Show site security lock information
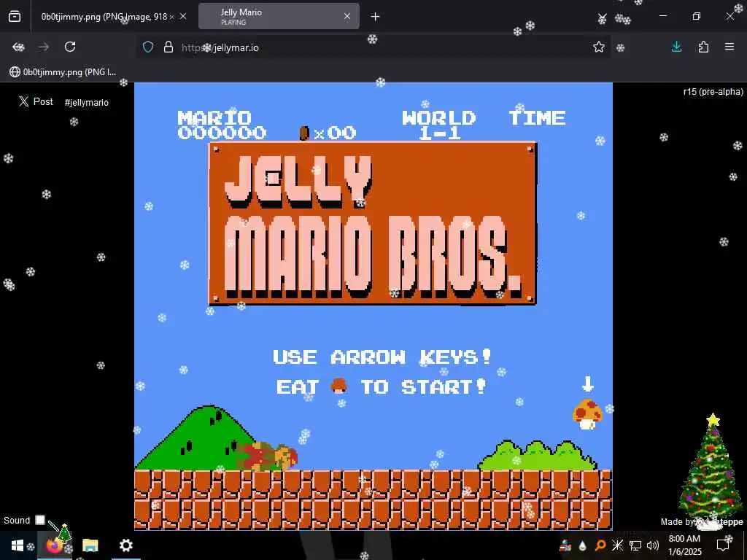Viewport: 747px width, 560px height. pos(169,47)
